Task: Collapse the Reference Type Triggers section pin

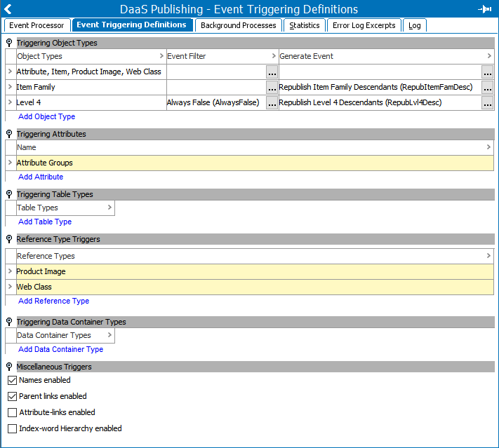Action: click(x=9, y=239)
